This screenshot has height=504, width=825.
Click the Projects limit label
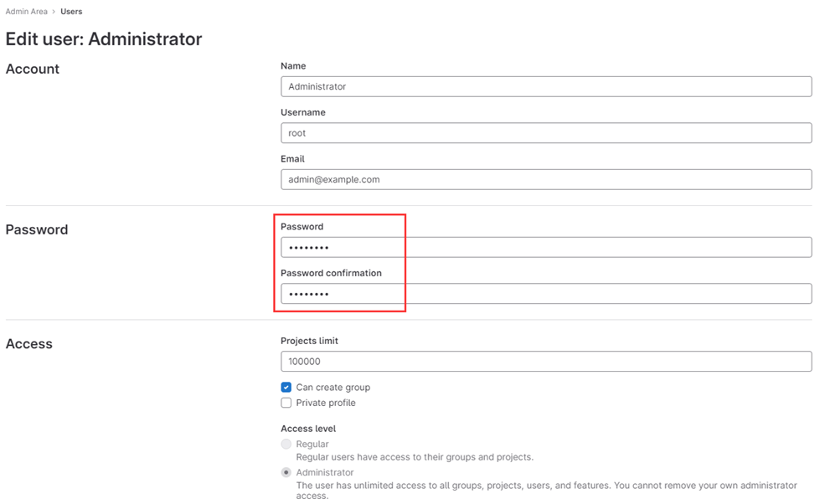click(309, 341)
